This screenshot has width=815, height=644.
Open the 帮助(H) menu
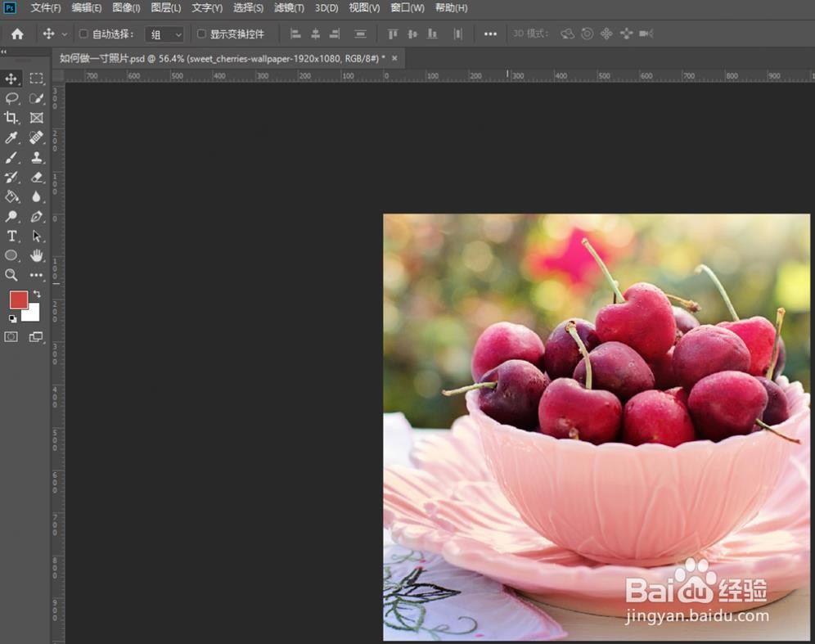click(451, 8)
